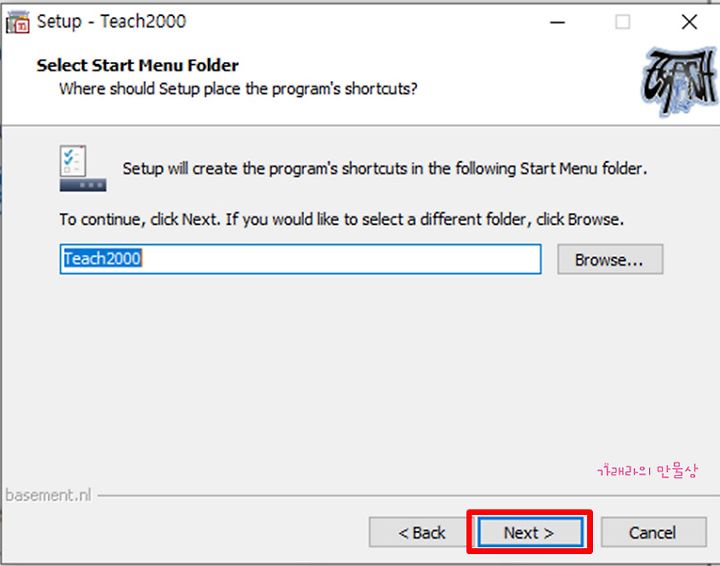
Task: Click the "Where should Setup place" subtitle
Action: (x=238, y=89)
